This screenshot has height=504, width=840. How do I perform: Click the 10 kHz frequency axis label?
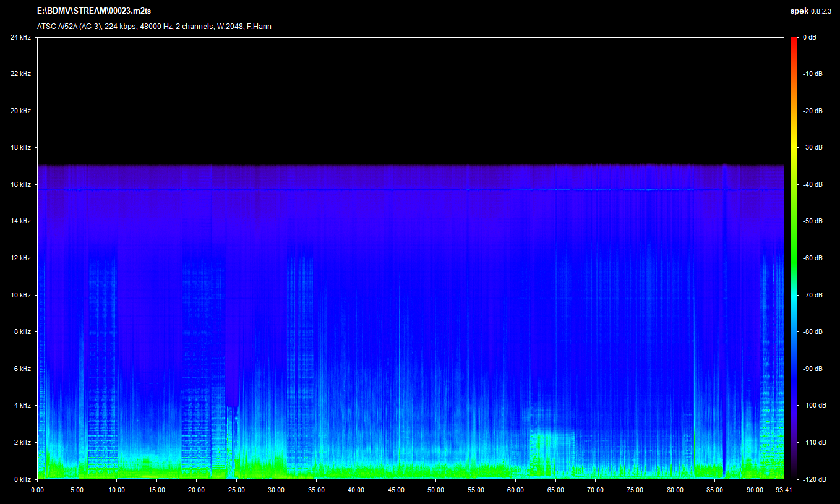tap(20, 295)
